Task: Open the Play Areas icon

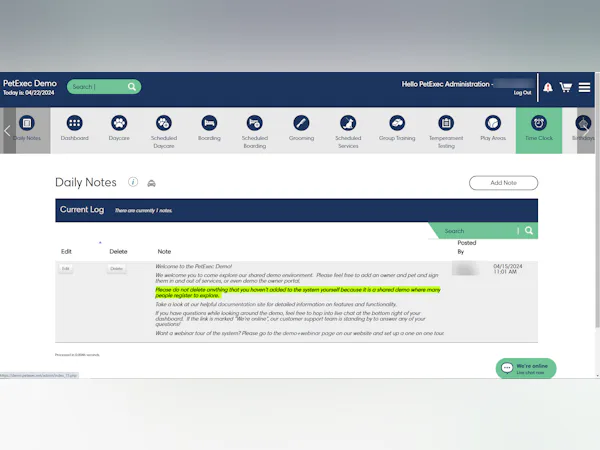Action: click(493, 123)
